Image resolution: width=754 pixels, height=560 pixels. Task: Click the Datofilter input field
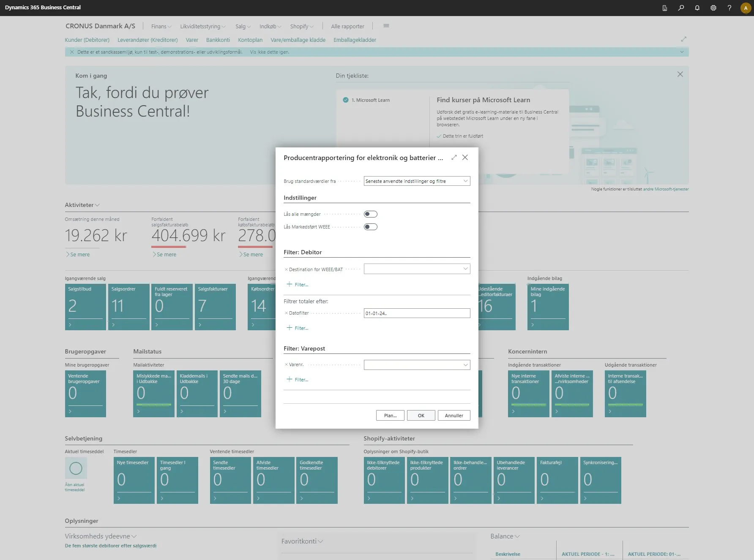tap(417, 313)
